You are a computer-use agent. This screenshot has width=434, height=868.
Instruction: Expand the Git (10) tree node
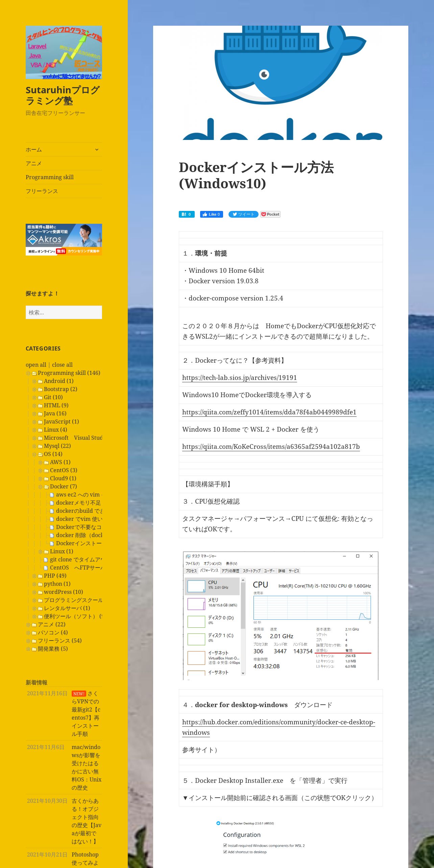point(34,397)
